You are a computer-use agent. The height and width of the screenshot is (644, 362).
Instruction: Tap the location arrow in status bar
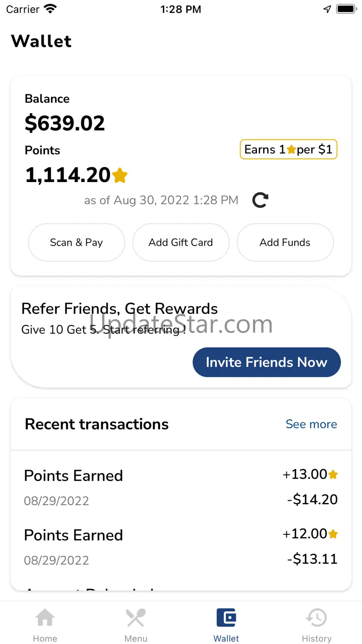coord(327,9)
